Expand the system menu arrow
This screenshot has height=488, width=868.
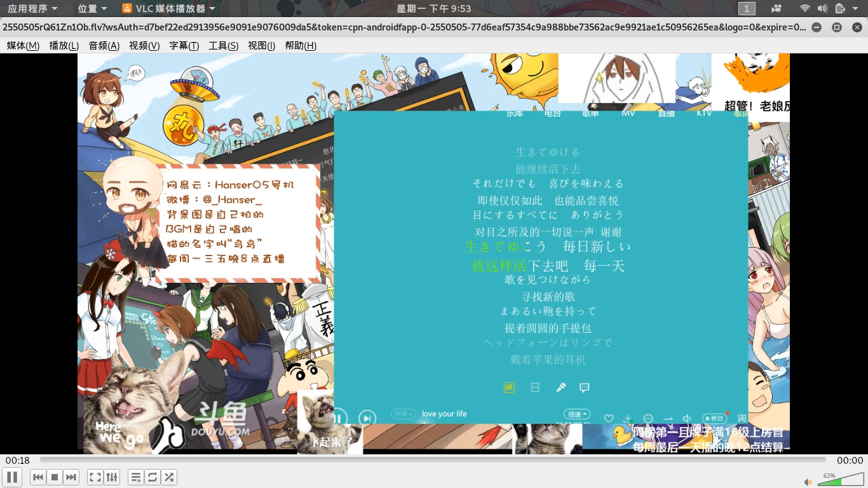[856, 8]
